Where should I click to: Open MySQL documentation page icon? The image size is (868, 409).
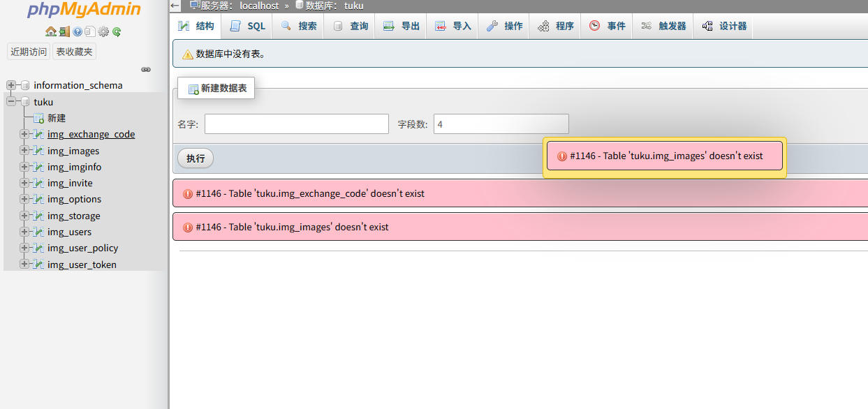(x=90, y=31)
